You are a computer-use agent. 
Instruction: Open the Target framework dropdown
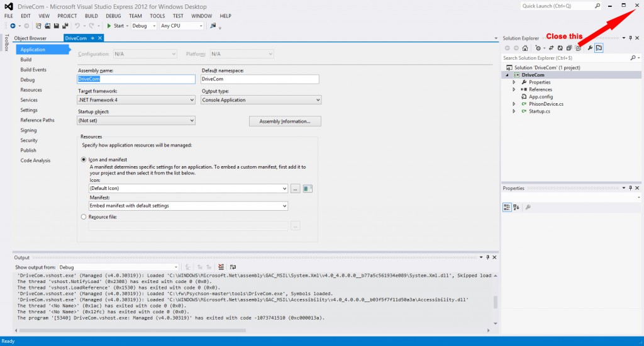pyautogui.click(x=136, y=100)
